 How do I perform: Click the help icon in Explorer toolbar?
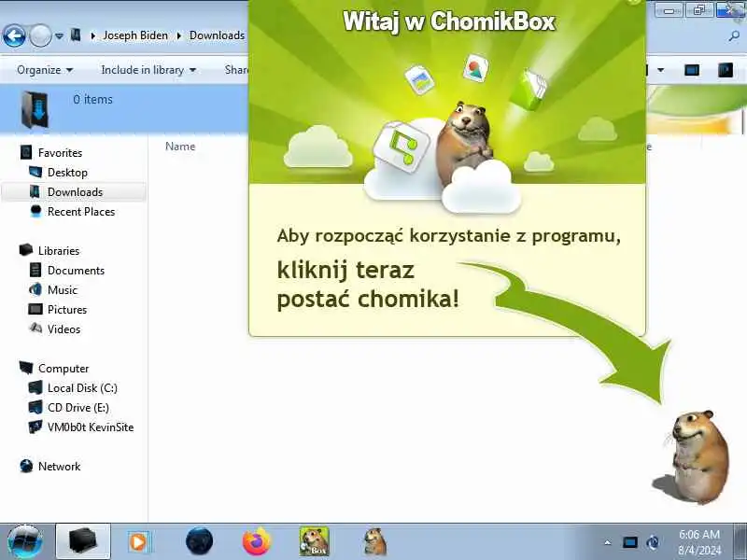(726, 70)
